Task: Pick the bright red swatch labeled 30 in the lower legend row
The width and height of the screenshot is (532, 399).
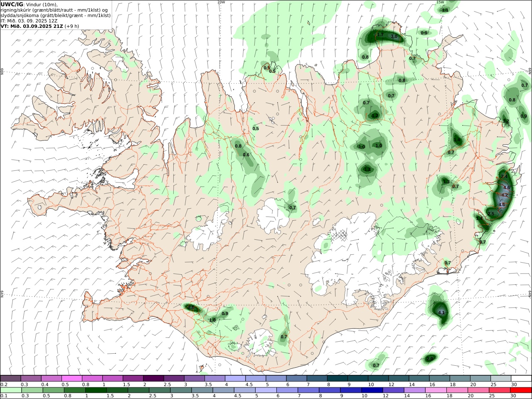Action: [x=520, y=390]
